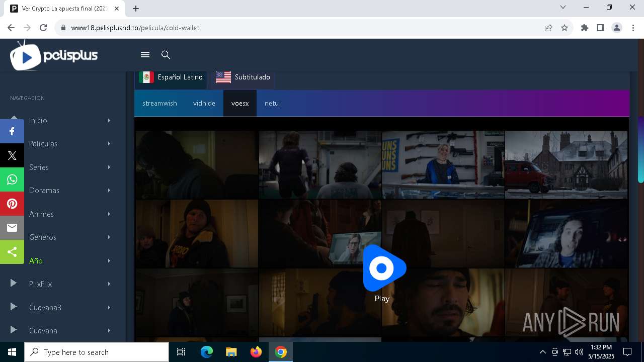Viewport: 644px width, 362px height.
Task: Open the share this page icon
Action: 548,28
